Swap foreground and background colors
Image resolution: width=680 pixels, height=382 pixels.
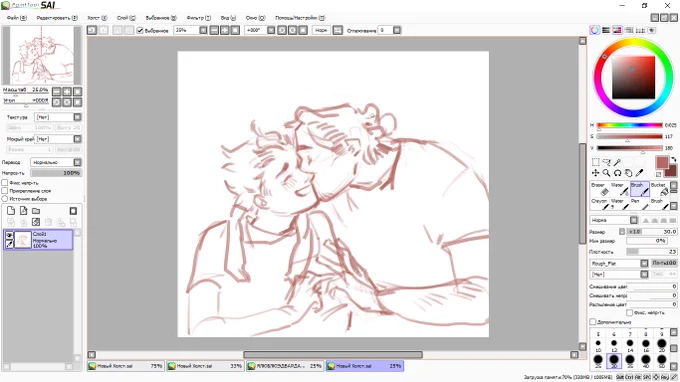(673, 160)
